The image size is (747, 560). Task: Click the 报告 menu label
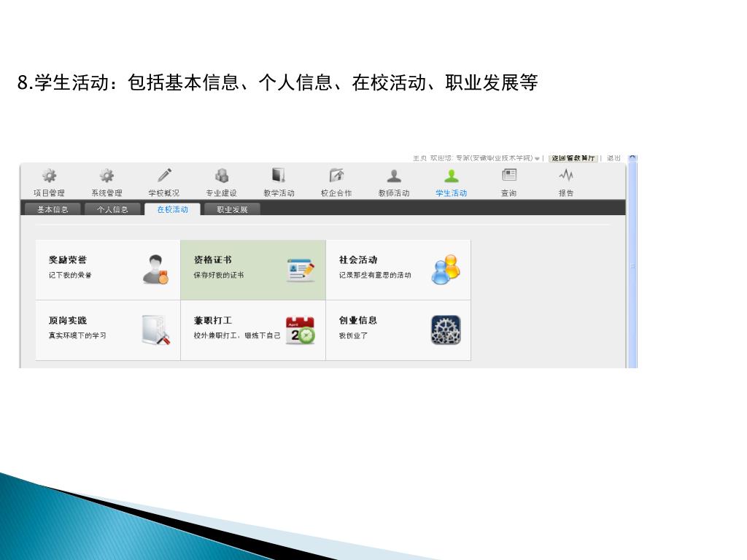(566, 192)
